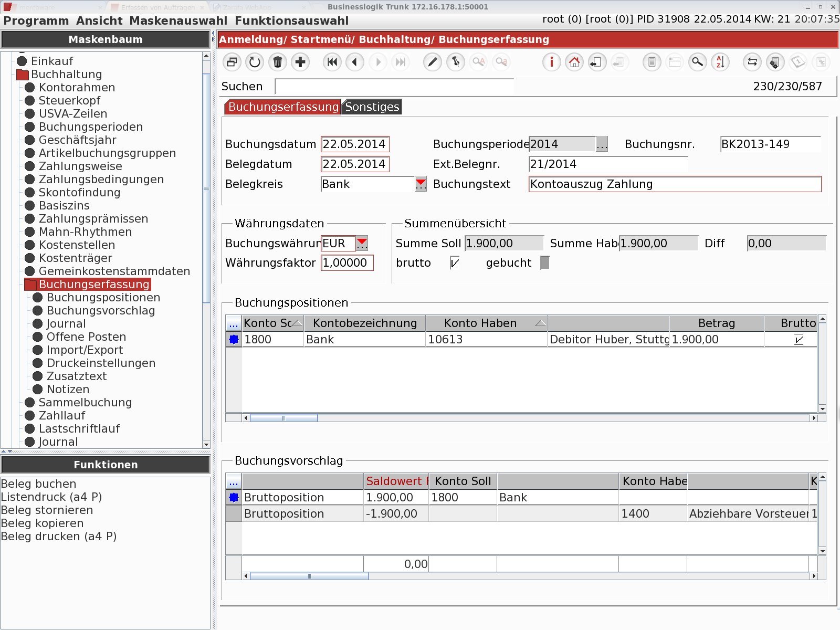The height and width of the screenshot is (630, 840).
Task: Switch to the Sonstiges tab
Action: pos(372,107)
